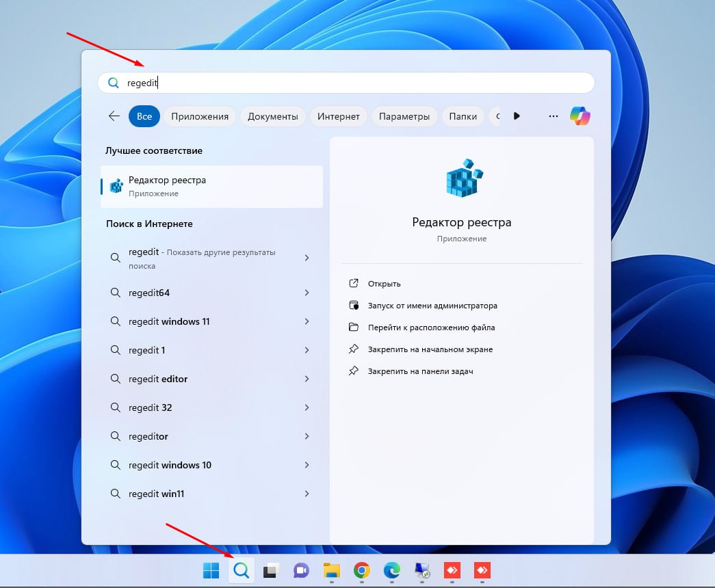Select the Редактор реестра best match result
This screenshot has width=715, height=588.
pos(211,187)
